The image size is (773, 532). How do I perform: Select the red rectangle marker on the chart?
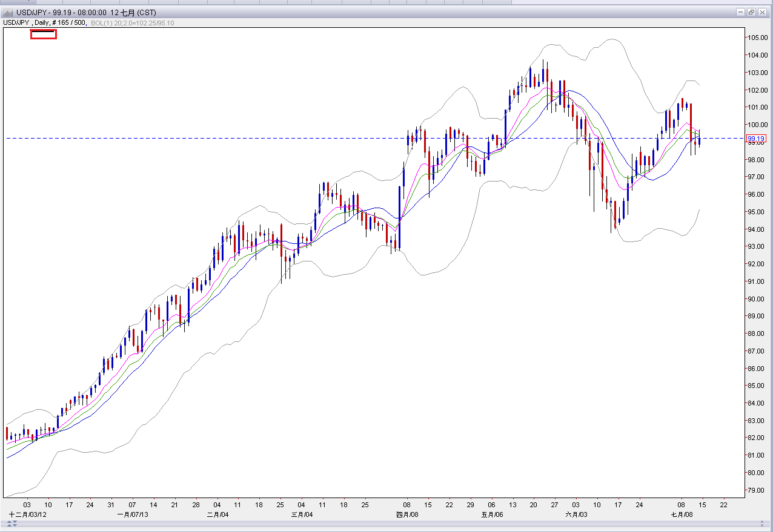[x=44, y=34]
